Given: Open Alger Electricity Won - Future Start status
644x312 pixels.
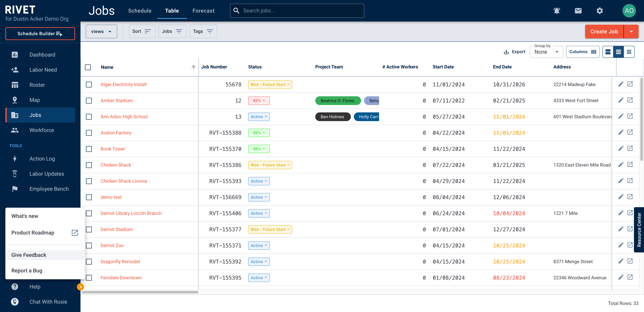Looking at the screenshot, I should pyautogui.click(x=270, y=85).
